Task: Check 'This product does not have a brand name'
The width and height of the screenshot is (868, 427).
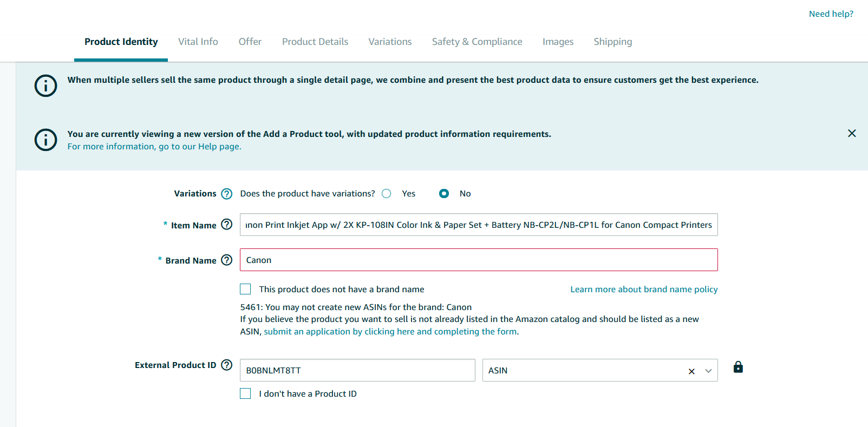Action: coord(245,289)
